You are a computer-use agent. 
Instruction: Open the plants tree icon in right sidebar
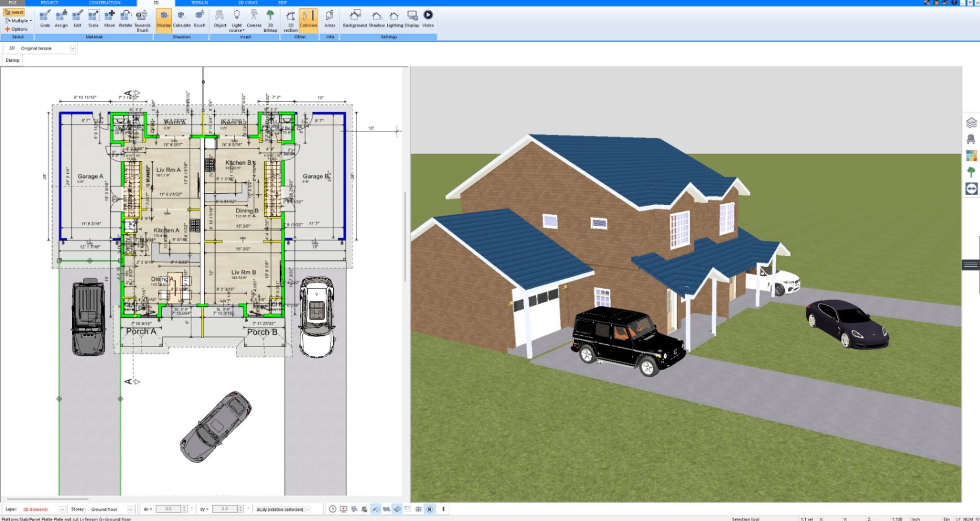(972, 172)
